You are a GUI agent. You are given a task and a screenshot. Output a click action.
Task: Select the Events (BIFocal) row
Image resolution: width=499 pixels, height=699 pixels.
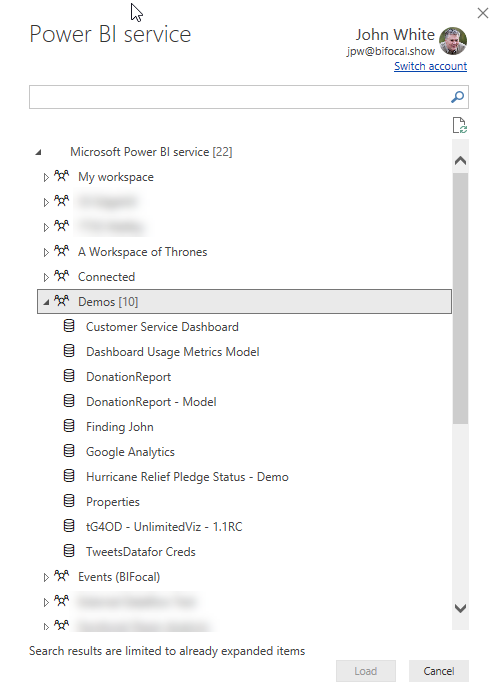click(244, 576)
